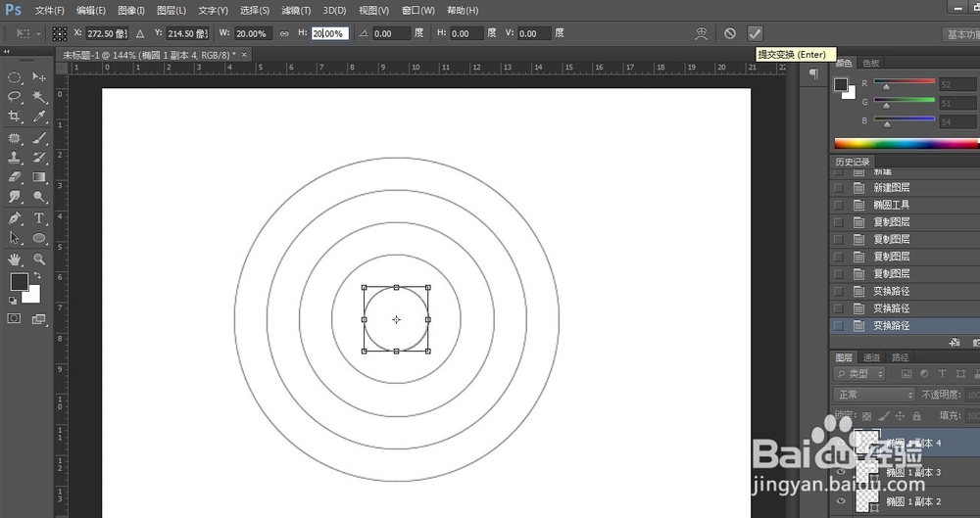The height and width of the screenshot is (518, 980).
Task: Toggle lock transparent pixels
Action: tap(867, 415)
